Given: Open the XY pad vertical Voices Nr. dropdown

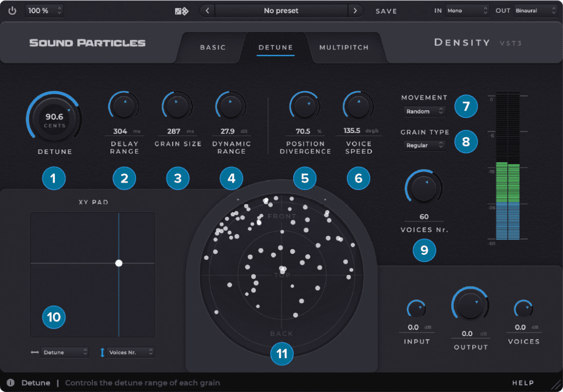Looking at the screenshot, I should pyautogui.click(x=130, y=352).
